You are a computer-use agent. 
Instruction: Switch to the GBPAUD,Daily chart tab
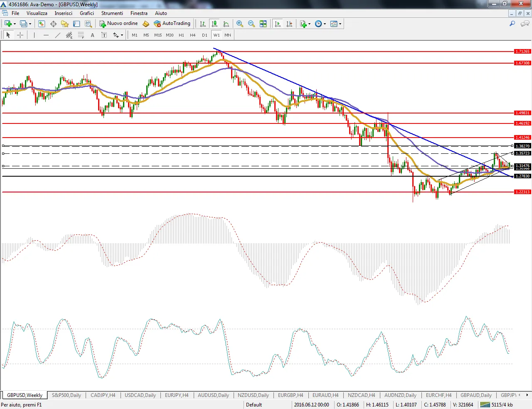click(x=476, y=395)
